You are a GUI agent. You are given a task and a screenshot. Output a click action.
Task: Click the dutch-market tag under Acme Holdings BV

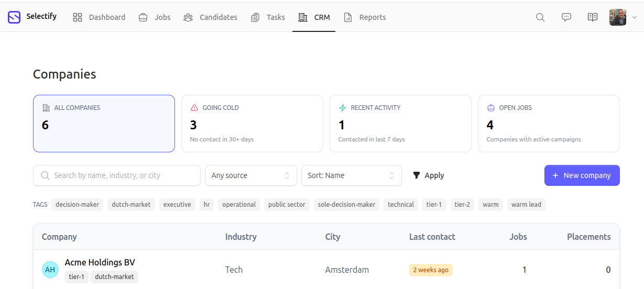(114, 277)
